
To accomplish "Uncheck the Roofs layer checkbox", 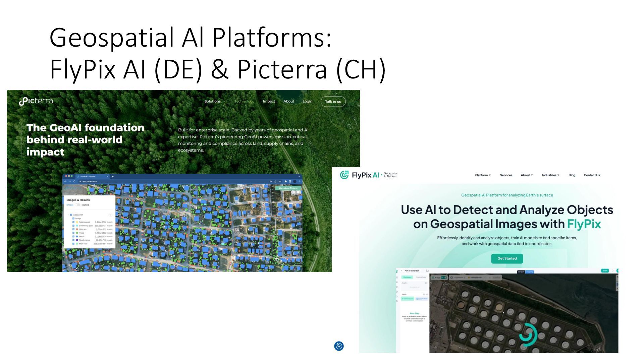I will (x=73, y=236).
